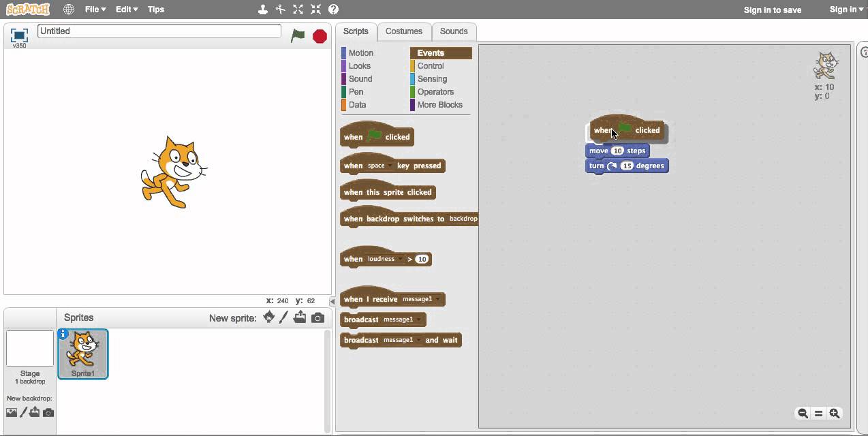Open message1 dropdown in the plain broadcast block
The height and width of the screenshot is (436, 868).
(x=402, y=320)
